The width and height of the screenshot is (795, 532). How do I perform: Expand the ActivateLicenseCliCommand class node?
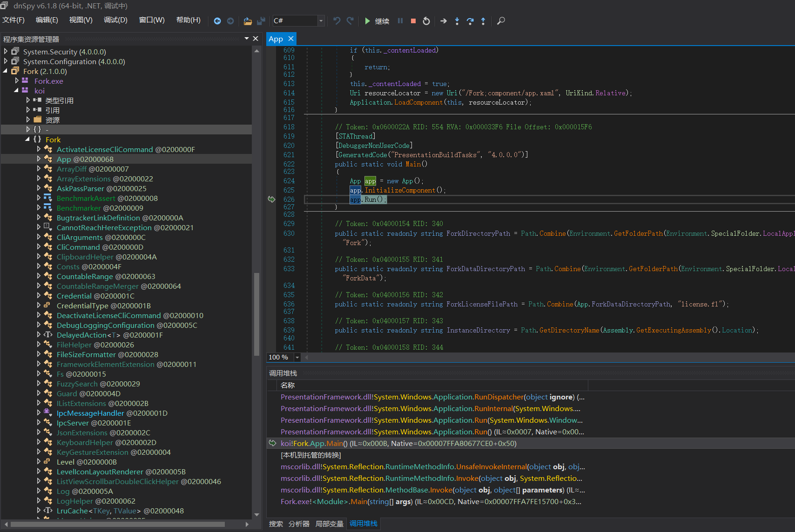point(39,149)
